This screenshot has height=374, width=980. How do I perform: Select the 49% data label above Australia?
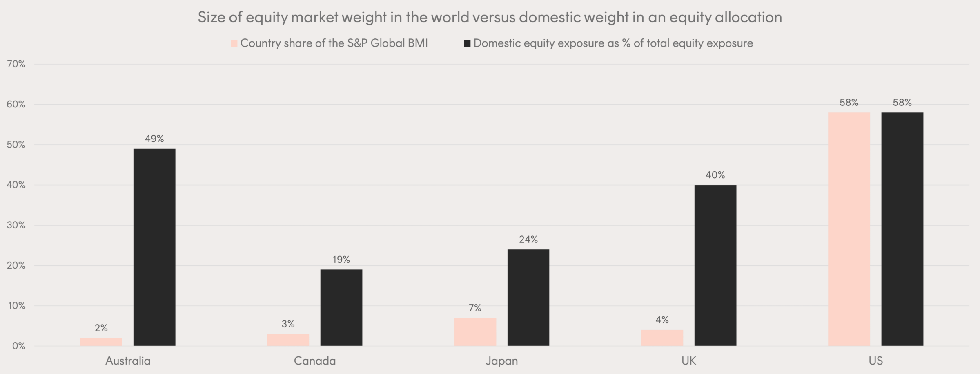coord(154,139)
